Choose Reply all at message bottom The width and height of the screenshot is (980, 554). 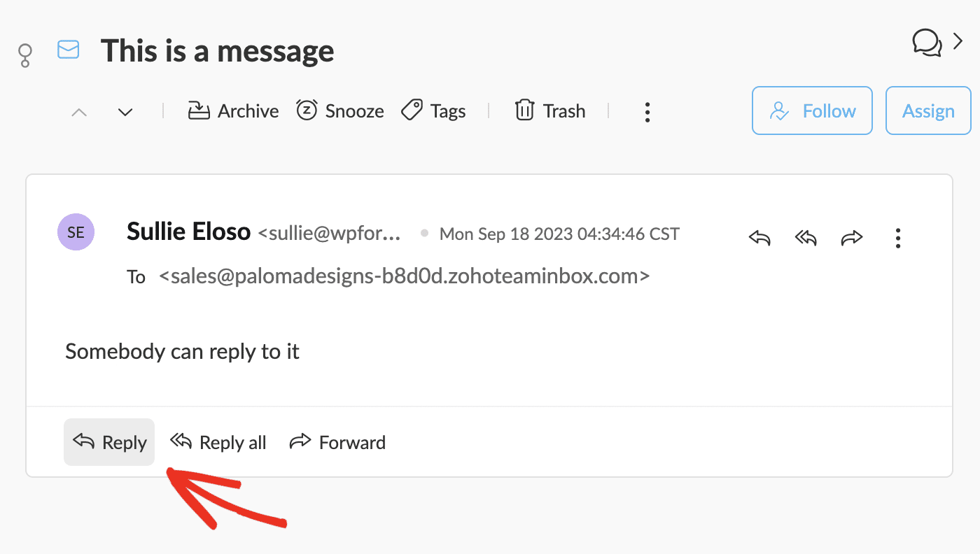[218, 441]
